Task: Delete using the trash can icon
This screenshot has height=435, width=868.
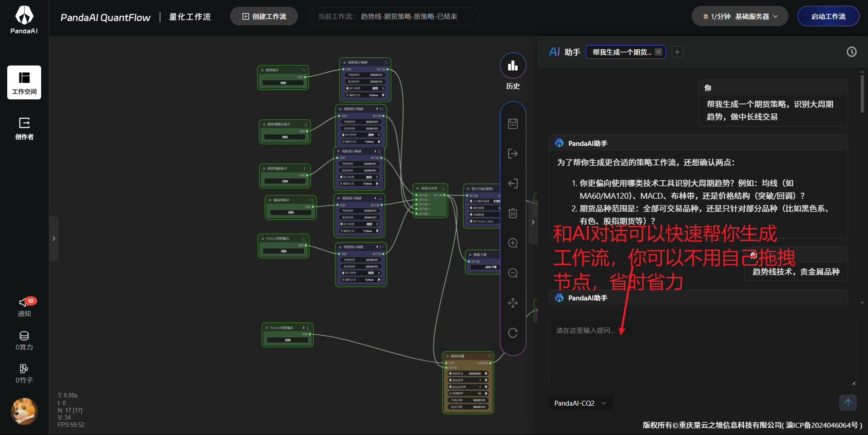Action: tap(513, 213)
